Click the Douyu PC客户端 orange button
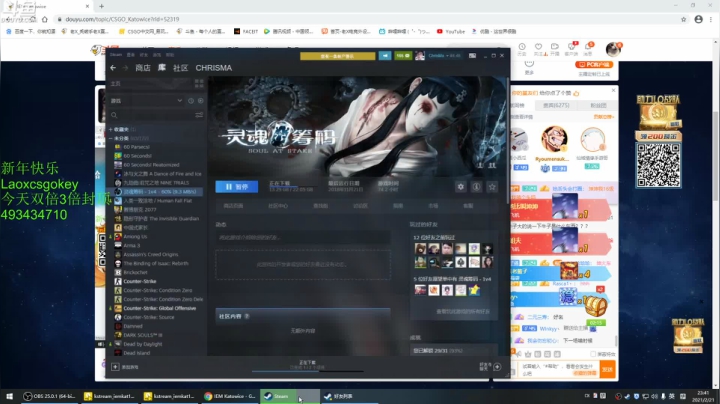Screen dimensions: 720x404 [594, 65]
